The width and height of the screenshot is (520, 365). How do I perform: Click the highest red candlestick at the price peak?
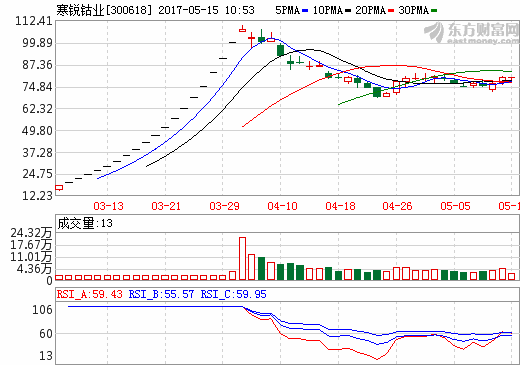[x=242, y=29]
